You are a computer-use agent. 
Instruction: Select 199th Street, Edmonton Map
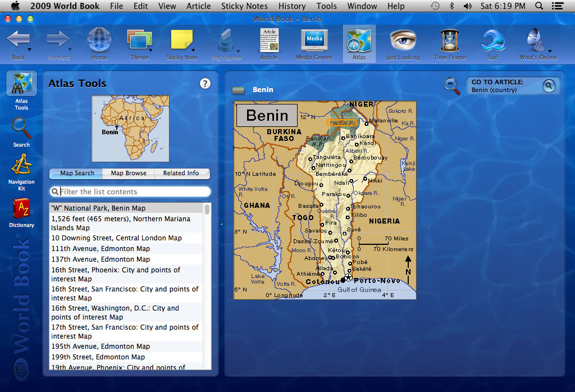[126, 357]
